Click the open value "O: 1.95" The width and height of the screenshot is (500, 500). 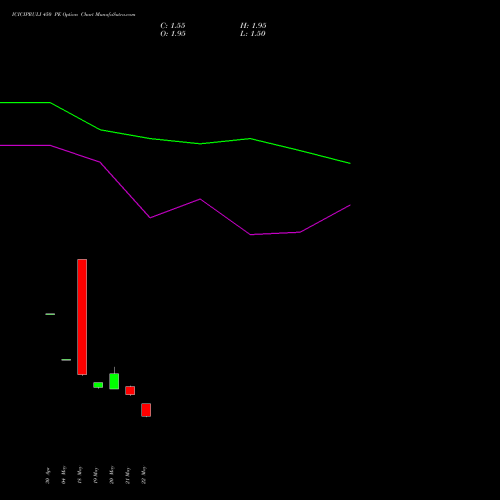click(173, 34)
